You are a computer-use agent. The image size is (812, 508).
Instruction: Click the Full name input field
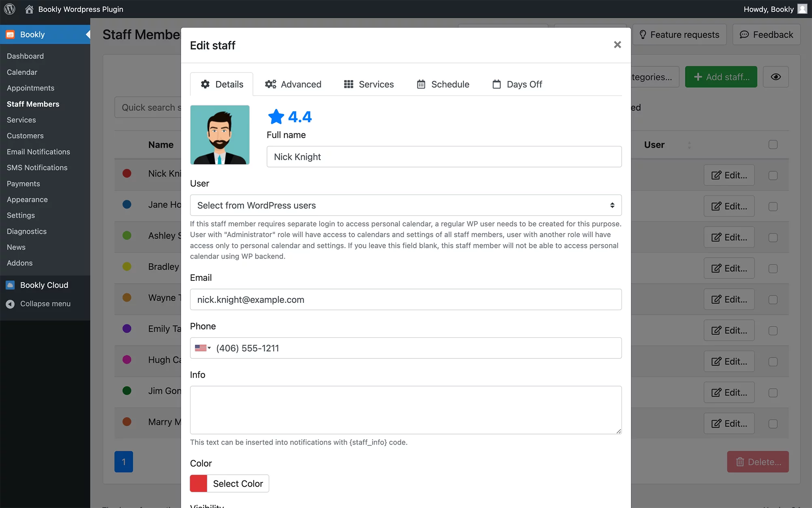click(x=444, y=156)
